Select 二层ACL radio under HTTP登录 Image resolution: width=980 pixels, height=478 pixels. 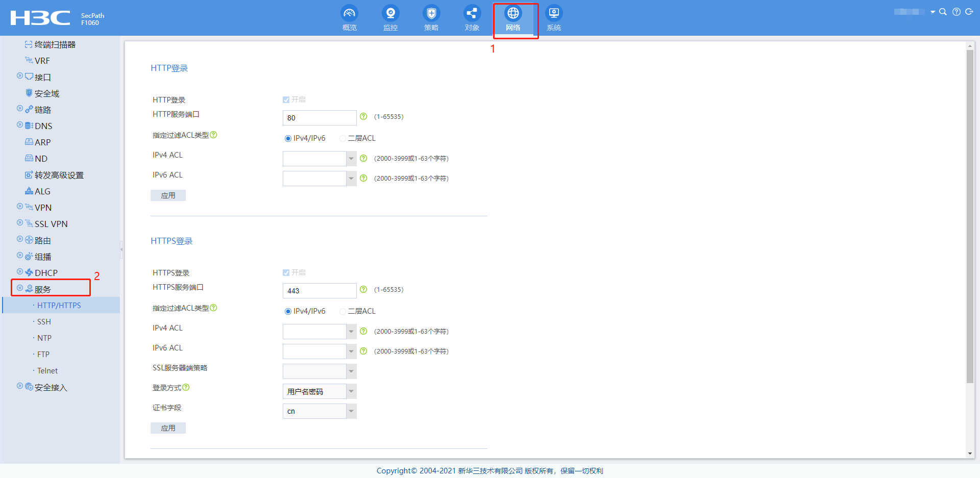(x=342, y=138)
